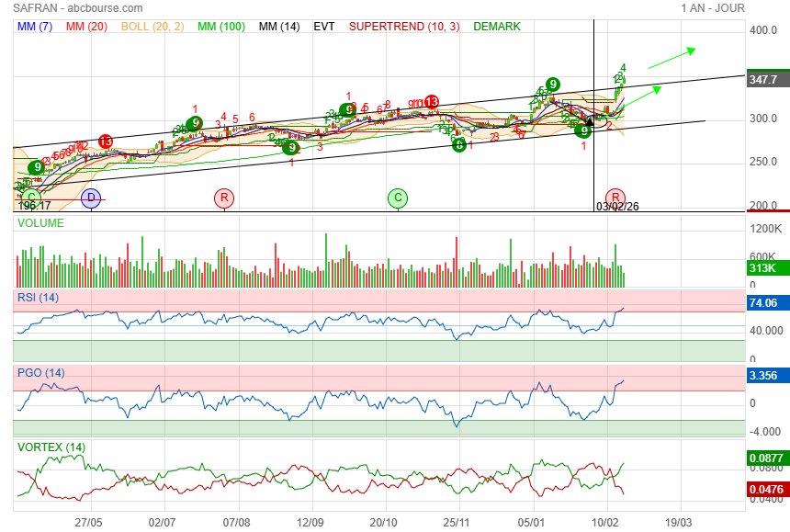The image size is (790, 532).
Task: Click the green DeMark 9 circle near 05/01
Action: pos(552,85)
